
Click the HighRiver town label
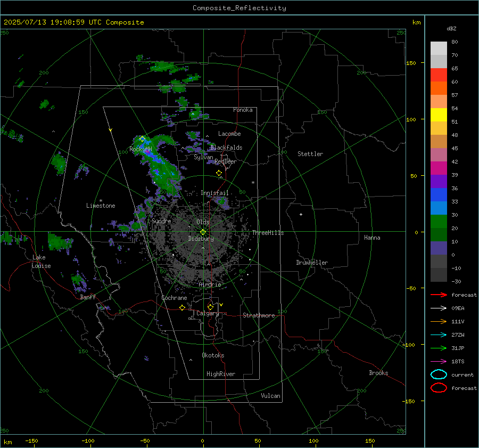tap(221, 374)
